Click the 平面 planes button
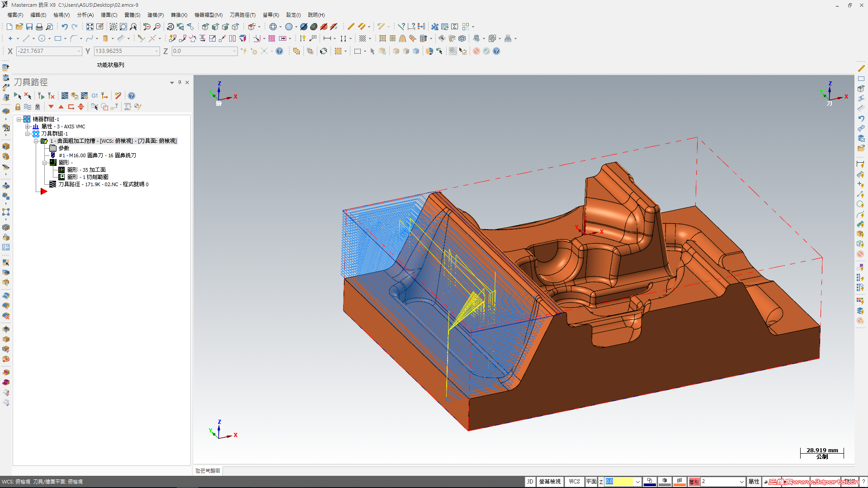 [591, 482]
